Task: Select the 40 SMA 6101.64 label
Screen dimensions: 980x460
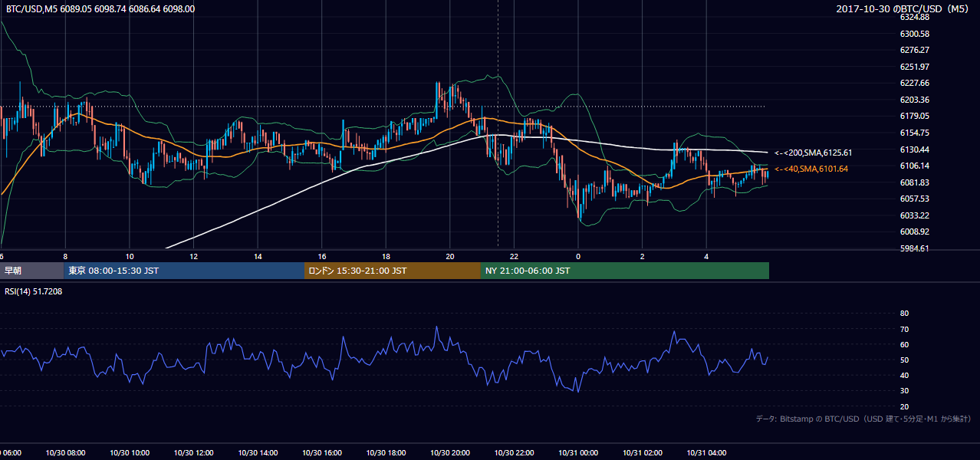Action: pyautogui.click(x=811, y=169)
